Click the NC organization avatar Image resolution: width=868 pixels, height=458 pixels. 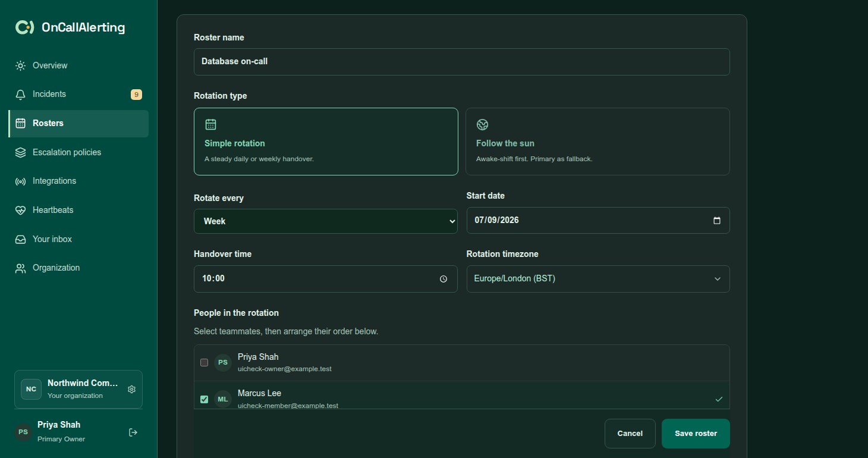[31, 389]
